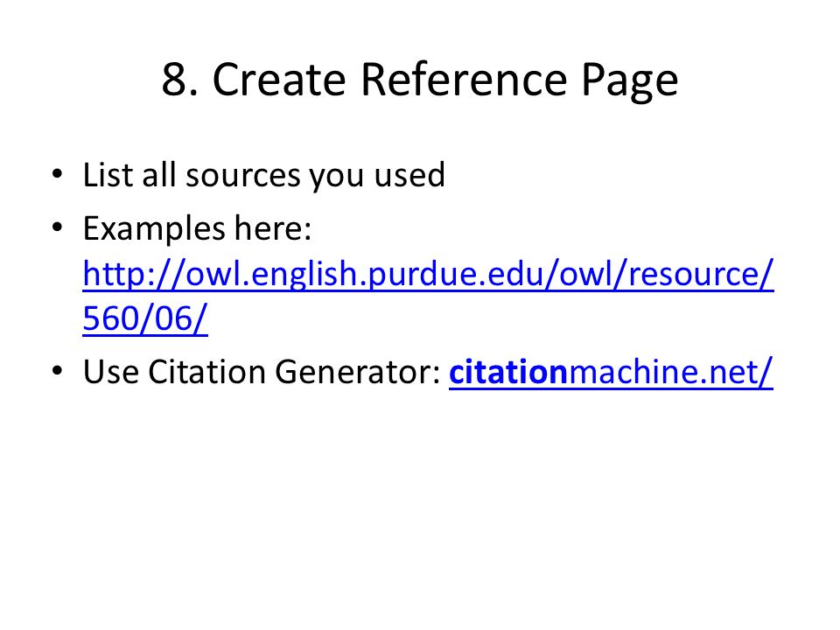Click the 'Examples here:' text
The width and height of the screenshot is (840, 630).
[197, 228]
